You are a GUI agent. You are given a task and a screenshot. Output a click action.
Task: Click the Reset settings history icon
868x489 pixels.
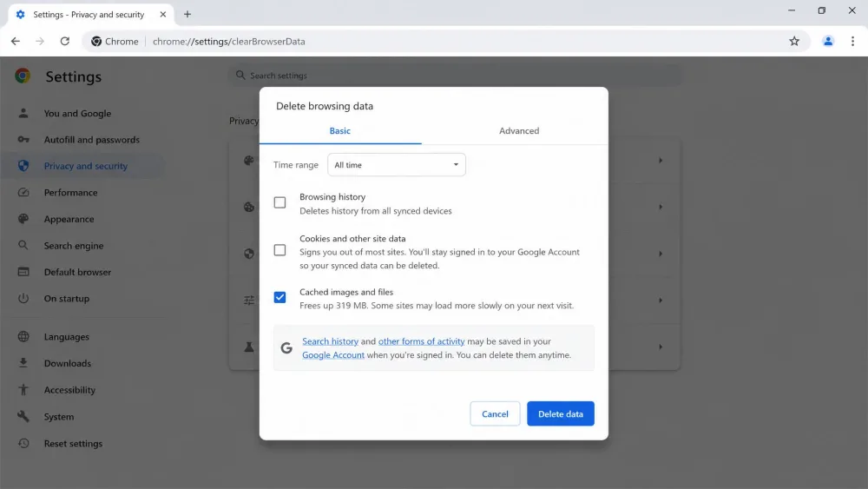[x=23, y=443]
